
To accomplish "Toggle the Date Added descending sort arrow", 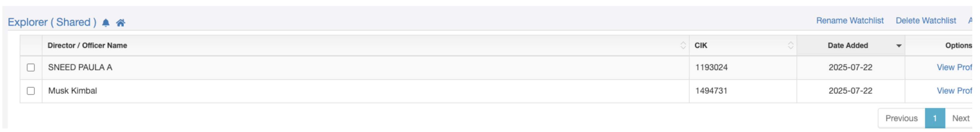I will 899,46.
